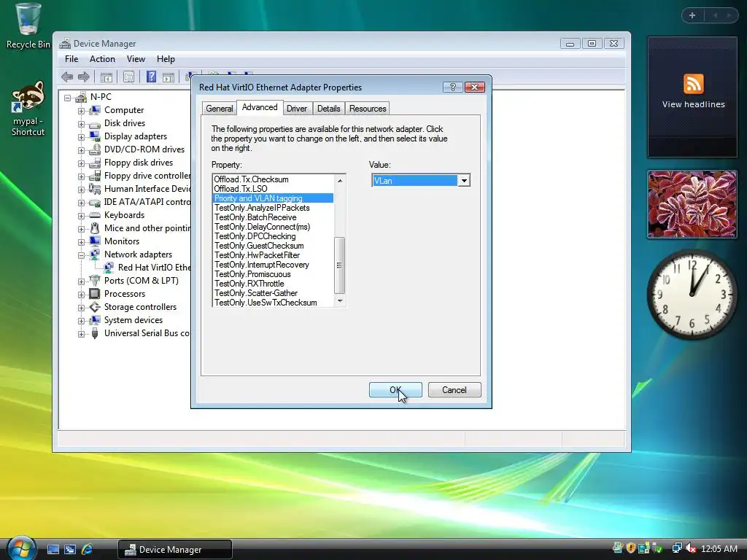The width and height of the screenshot is (747, 560).
Task: Go back using toolbar Back arrow
Action: (67, 77)
